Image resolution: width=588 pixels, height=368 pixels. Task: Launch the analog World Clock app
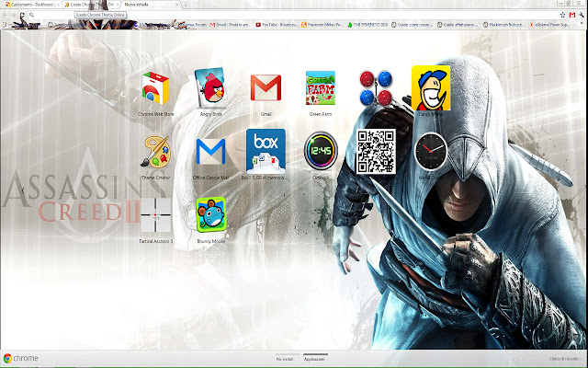coord(431,151)
